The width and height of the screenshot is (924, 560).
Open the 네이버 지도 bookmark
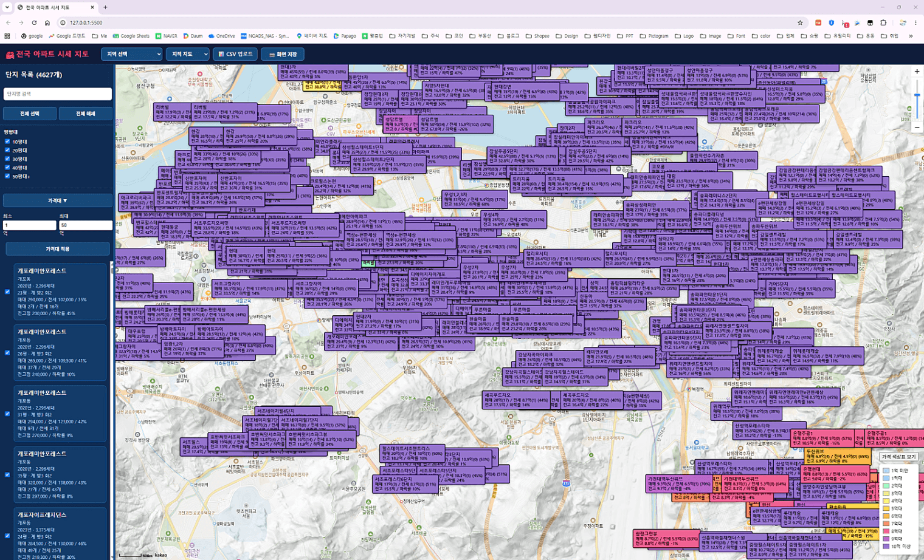(311, 36)
